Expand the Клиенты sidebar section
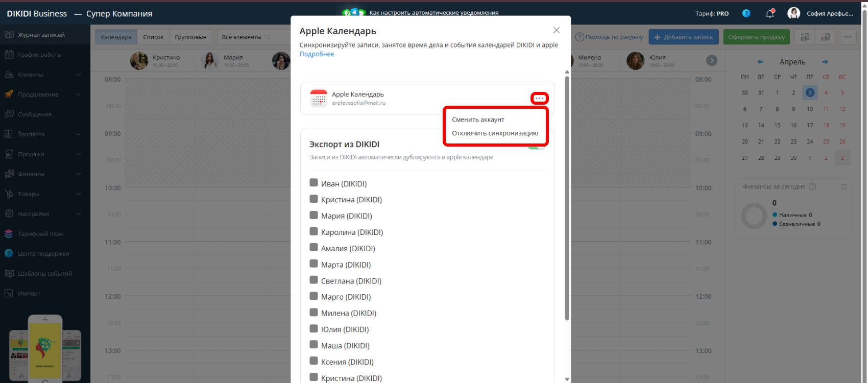 point(78,75)
